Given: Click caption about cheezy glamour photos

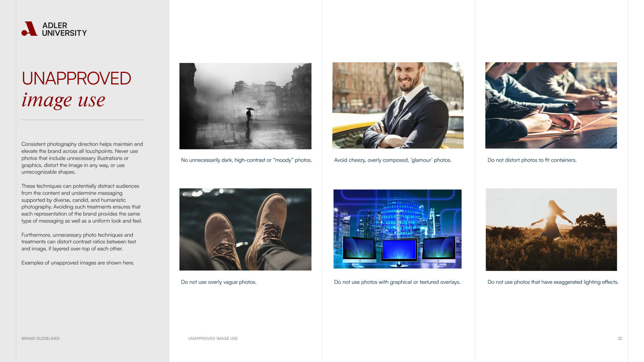Looking at the screenshot, I should click(x=392, y=160).
